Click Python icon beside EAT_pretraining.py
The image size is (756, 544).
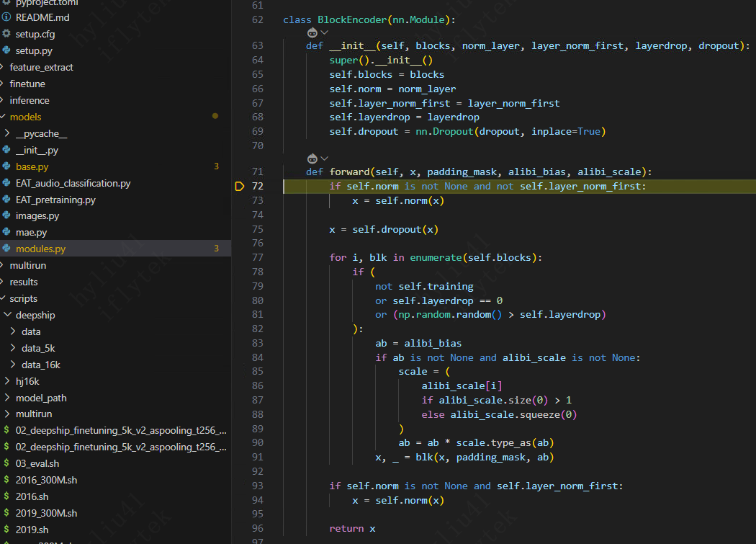point(6,199)
